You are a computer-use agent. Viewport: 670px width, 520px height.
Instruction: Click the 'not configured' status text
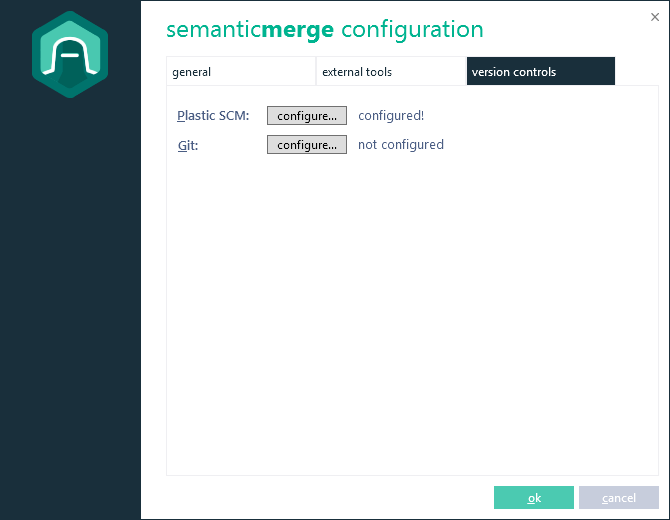(x=401, y=145)
